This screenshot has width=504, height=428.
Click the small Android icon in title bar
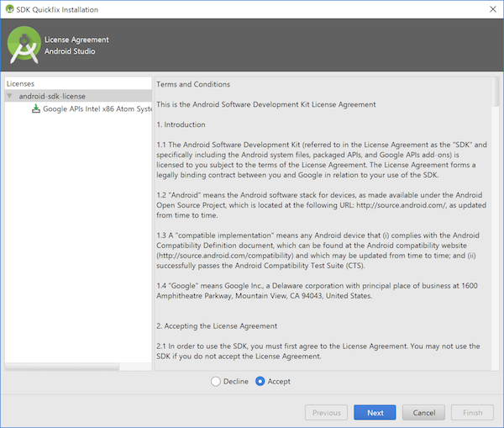click(9, 9)
